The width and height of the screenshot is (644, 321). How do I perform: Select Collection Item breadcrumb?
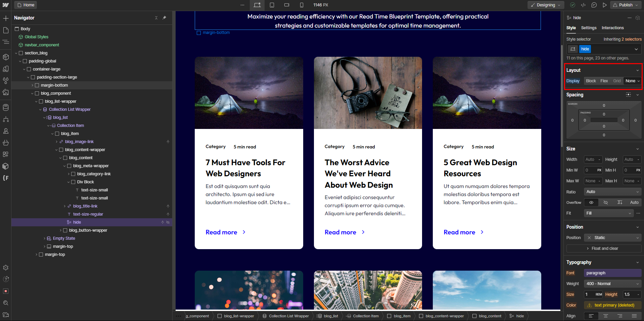tap(362, 316)
